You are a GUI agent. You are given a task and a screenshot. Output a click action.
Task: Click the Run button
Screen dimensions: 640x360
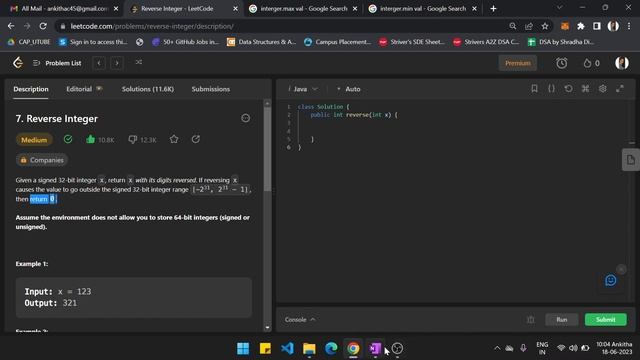point(562,320)
